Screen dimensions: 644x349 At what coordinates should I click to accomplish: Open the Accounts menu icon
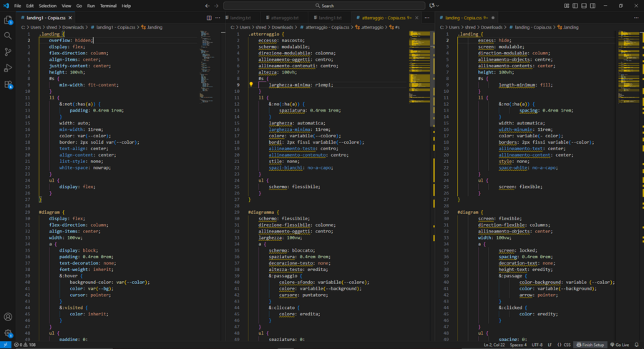pos(8,317)
